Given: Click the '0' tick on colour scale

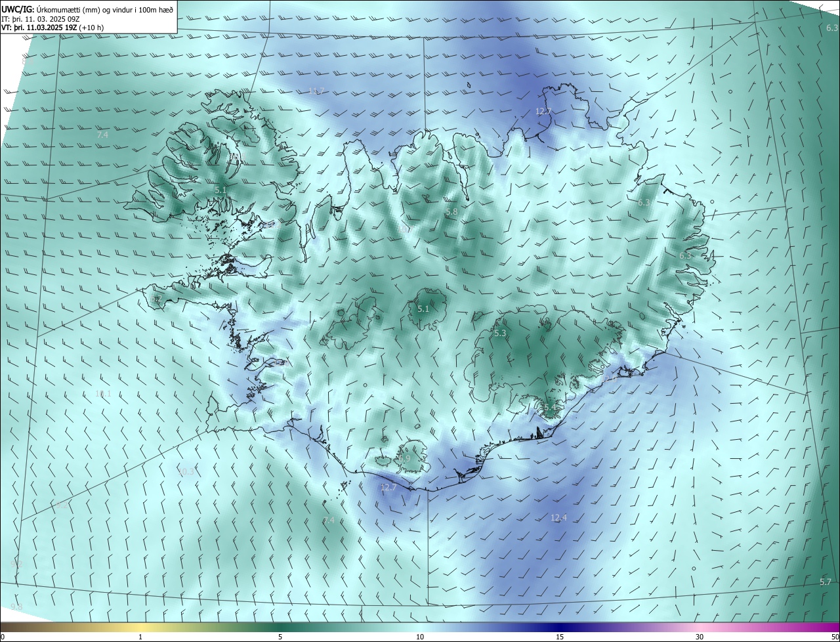Looking at the screenshot, I should pyautogui.click(x=3, y=637).
